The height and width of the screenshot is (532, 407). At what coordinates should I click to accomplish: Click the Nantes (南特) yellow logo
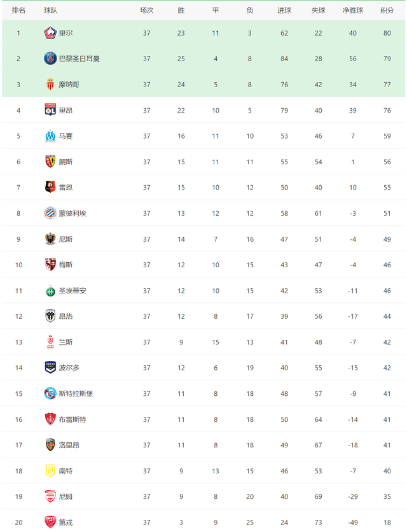(50, 471)
